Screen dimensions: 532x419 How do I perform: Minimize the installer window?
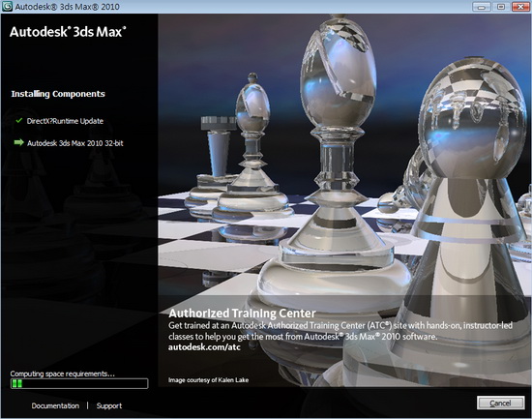(x=482, y=7)
